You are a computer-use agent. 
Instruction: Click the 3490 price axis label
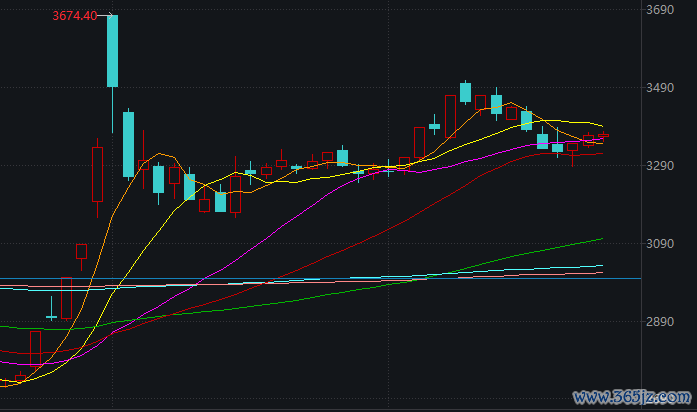point(660,88)
